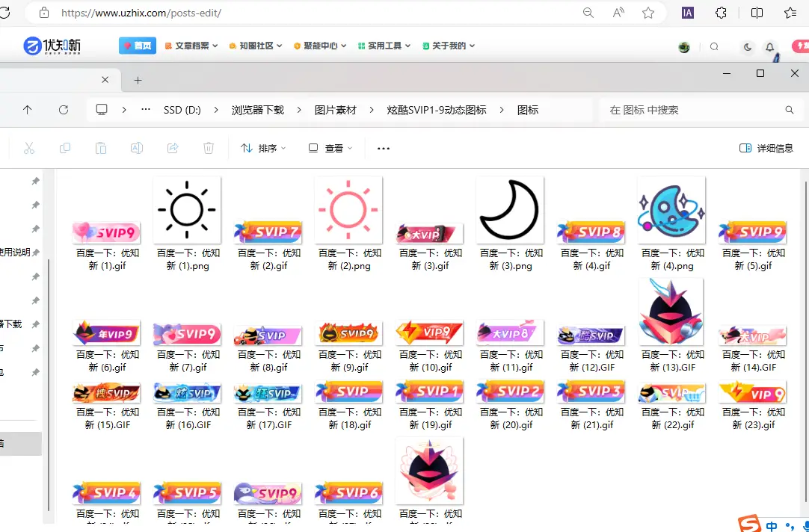809x532 pixels.
Task: Select the blue moon face 新 (4).png
Action: (671, 224)
